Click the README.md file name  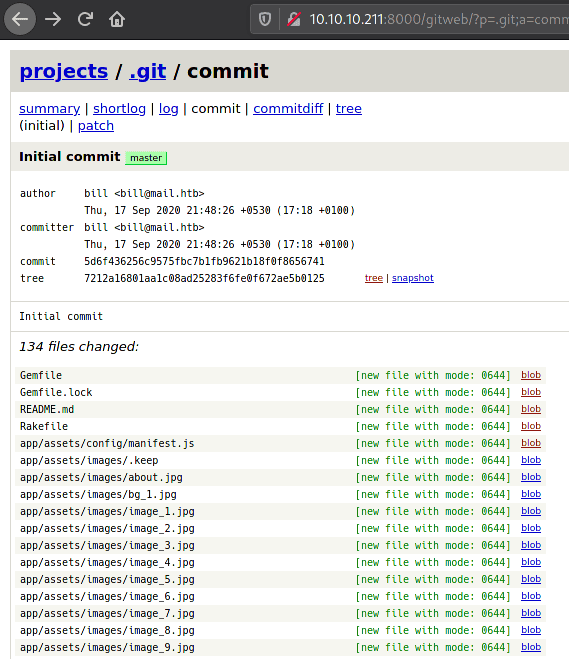pos(47,409)
